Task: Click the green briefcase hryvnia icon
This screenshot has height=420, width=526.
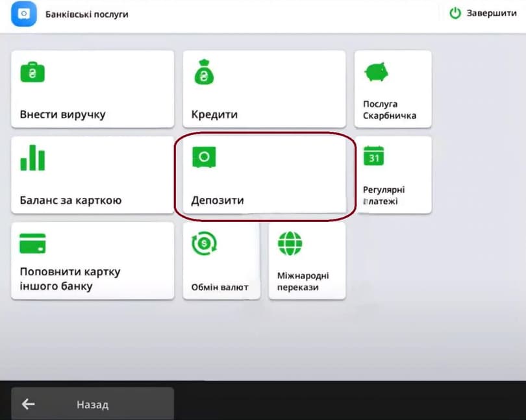Action: click(32, 72)
